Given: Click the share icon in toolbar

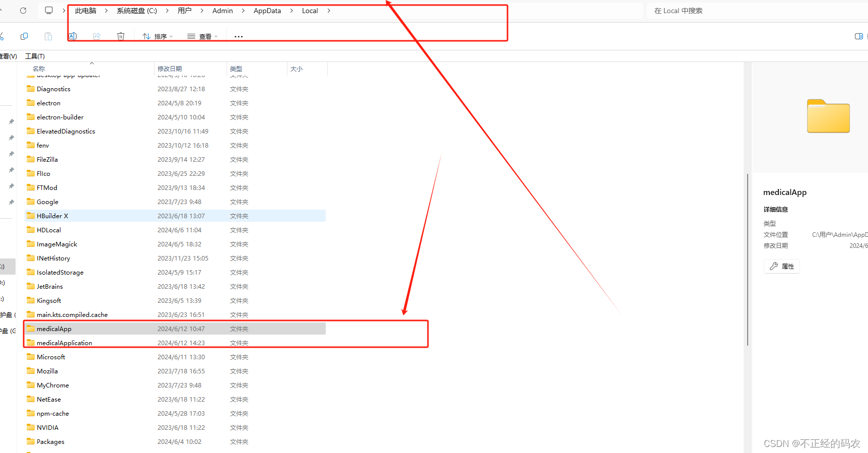Looking at the screenshot, I should pyautogui.click(x=97, y=36).
